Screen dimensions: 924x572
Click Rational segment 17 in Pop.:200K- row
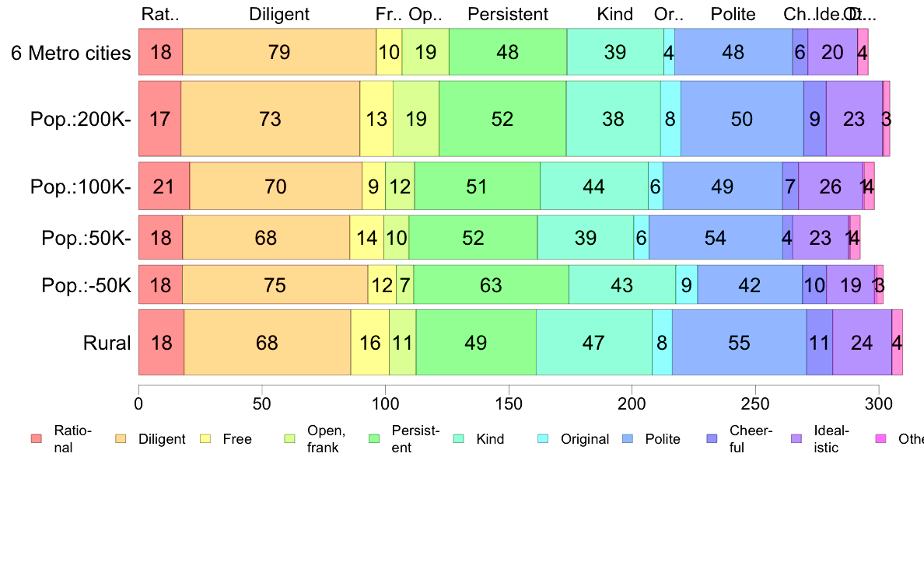(159, 118)
